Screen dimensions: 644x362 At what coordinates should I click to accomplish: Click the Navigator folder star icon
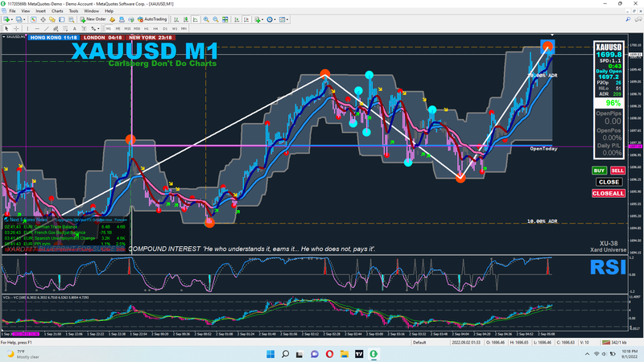(52, 19)
